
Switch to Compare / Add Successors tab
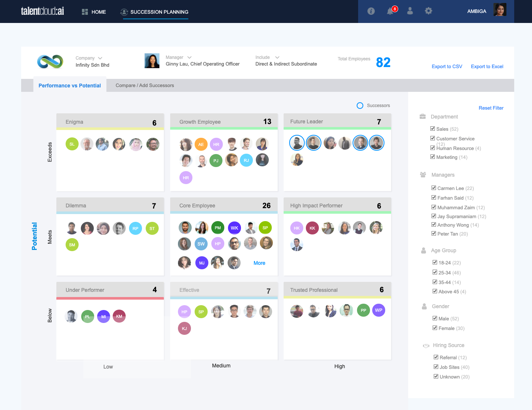pos(145,86)
